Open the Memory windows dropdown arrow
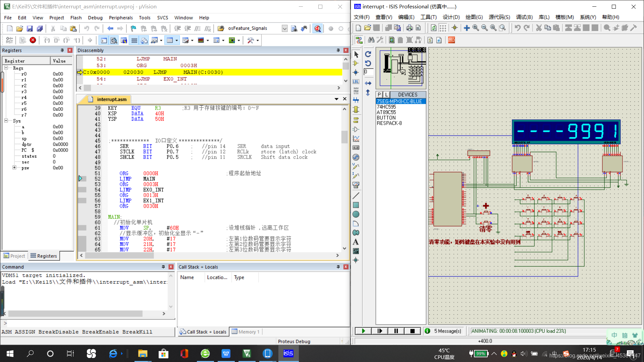The width and height of the screenshot is (644, 362). click(177, 41)
